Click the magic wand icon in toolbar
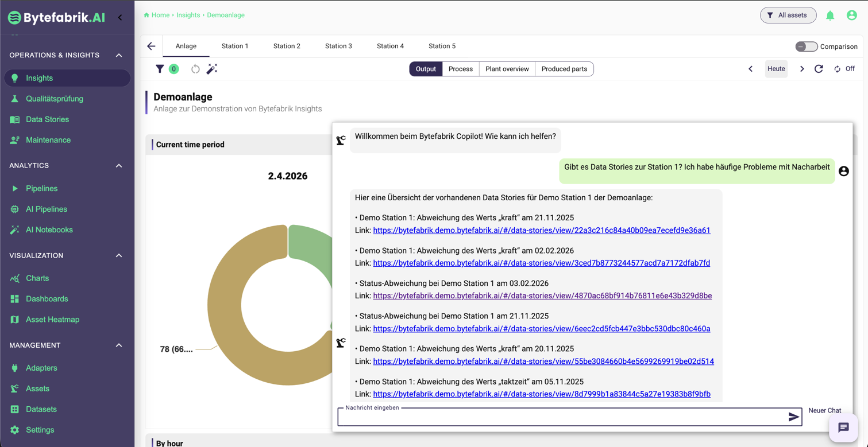 (x=212, y=69)
